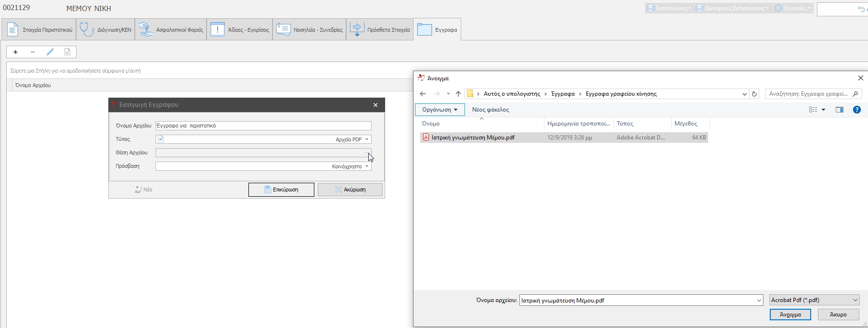
Task: Expand the Τύπος Αρχείο PDF dropdown
Action: click(x=367, y=139)
